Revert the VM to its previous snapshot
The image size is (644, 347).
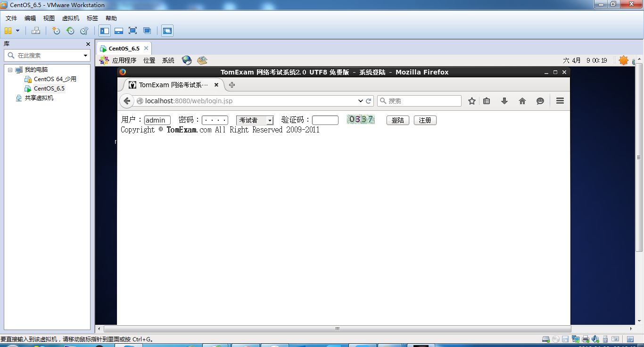(x=70, y=31)
